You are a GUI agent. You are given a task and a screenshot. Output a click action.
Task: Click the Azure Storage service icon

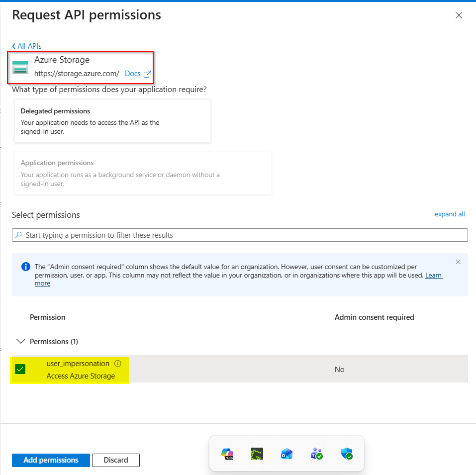coord(20,67)
